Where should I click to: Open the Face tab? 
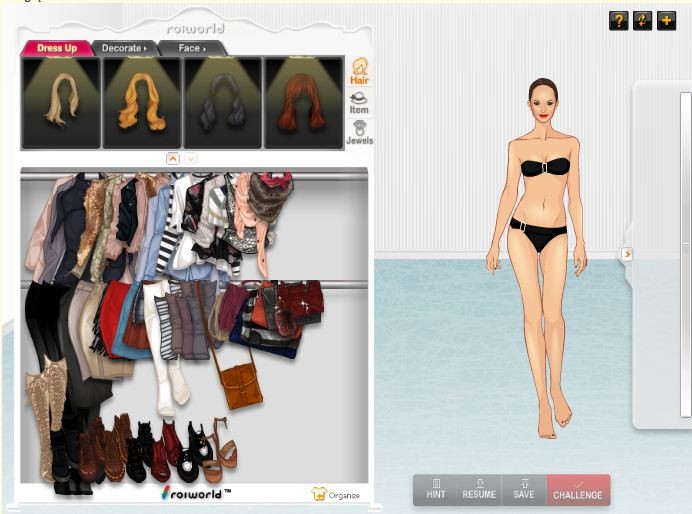[x=192, y=48]
